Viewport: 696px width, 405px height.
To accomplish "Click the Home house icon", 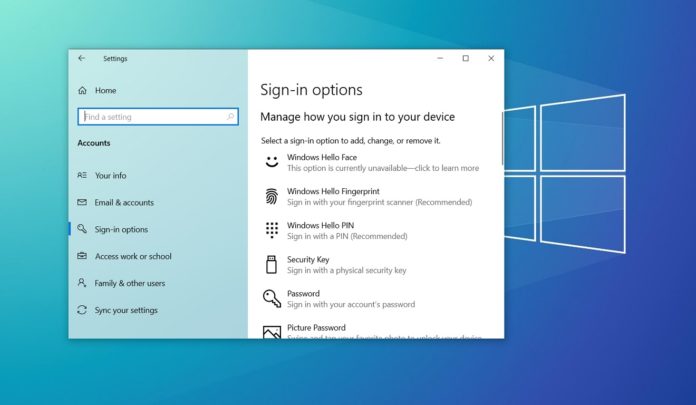I will click(82, 91).
